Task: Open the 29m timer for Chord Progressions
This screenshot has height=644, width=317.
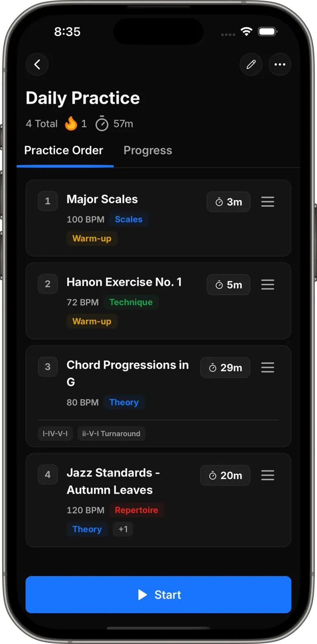Action: [225, 368]
